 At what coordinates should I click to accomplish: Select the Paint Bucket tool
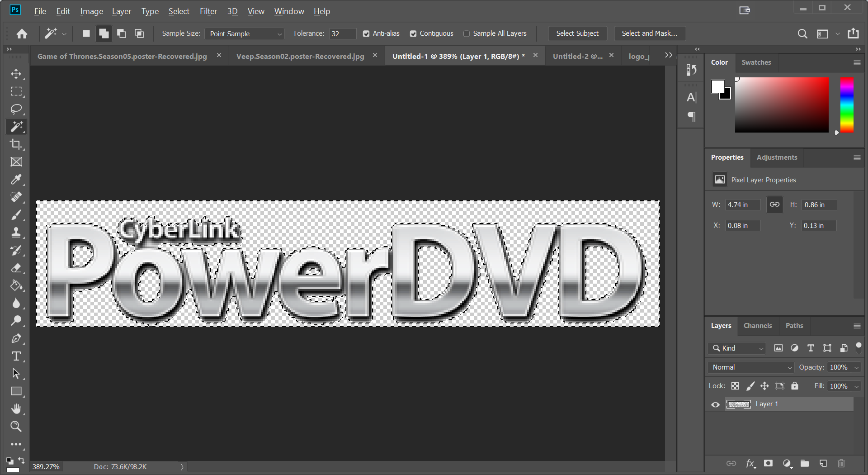pyautogui.click(x=16, y=285)
